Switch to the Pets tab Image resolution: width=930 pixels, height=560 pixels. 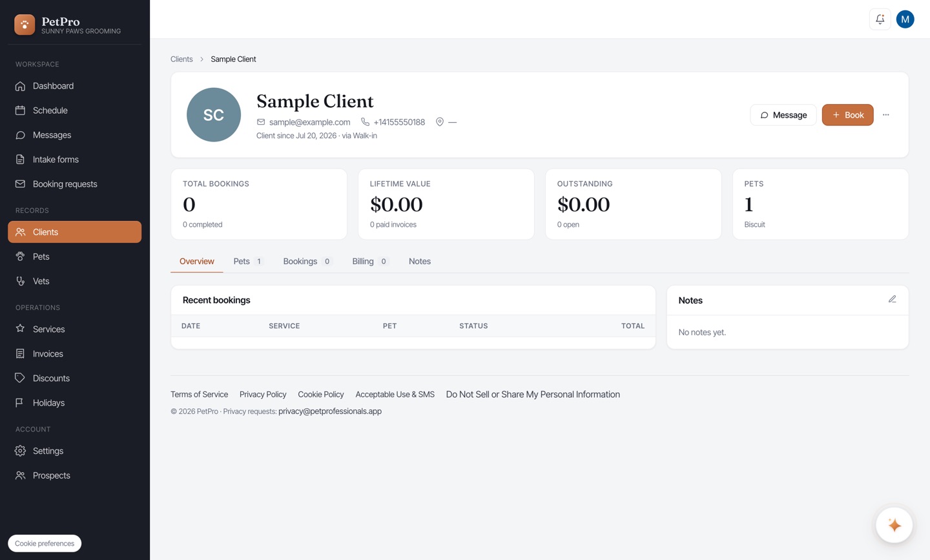248,262
